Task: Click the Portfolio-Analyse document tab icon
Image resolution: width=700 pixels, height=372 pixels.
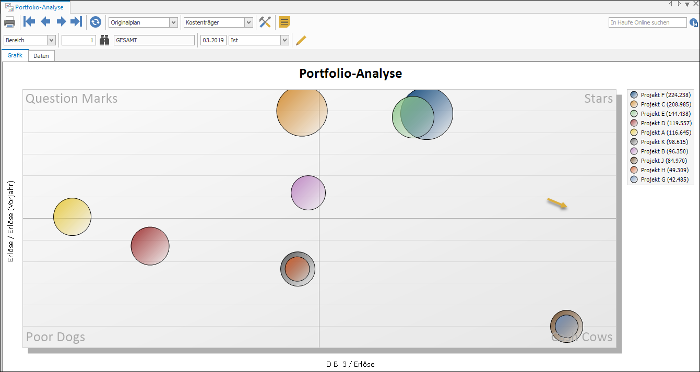Action: point(8,7)
